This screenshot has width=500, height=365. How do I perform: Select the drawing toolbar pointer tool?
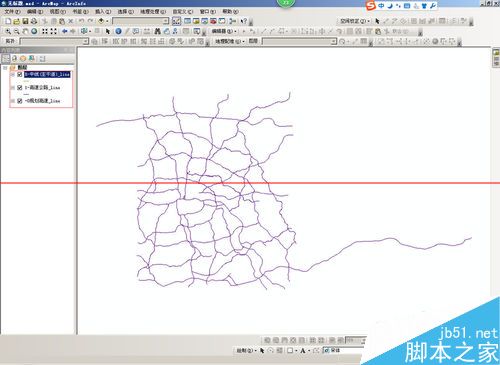pyautogui.click(x=262, y=350)
